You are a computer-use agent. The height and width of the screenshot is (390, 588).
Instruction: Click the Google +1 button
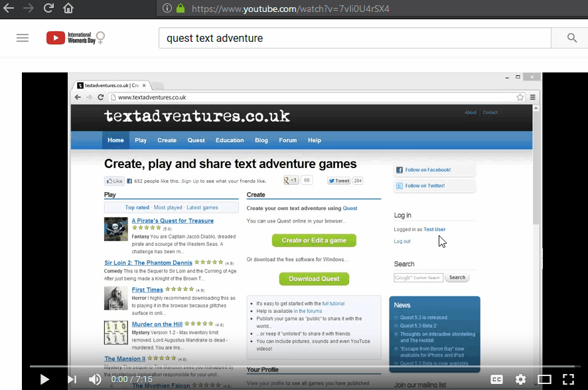pyautogui.click(x=291, y=181)
